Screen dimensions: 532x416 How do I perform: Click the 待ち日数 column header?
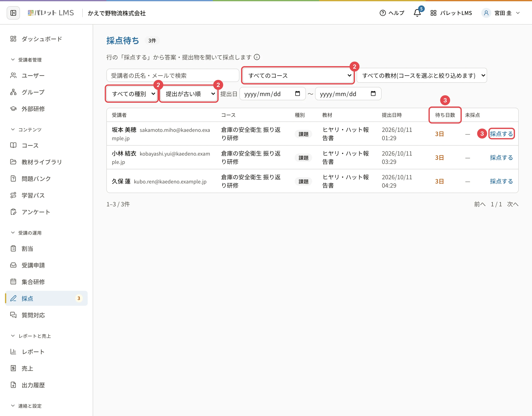[445, 115]
